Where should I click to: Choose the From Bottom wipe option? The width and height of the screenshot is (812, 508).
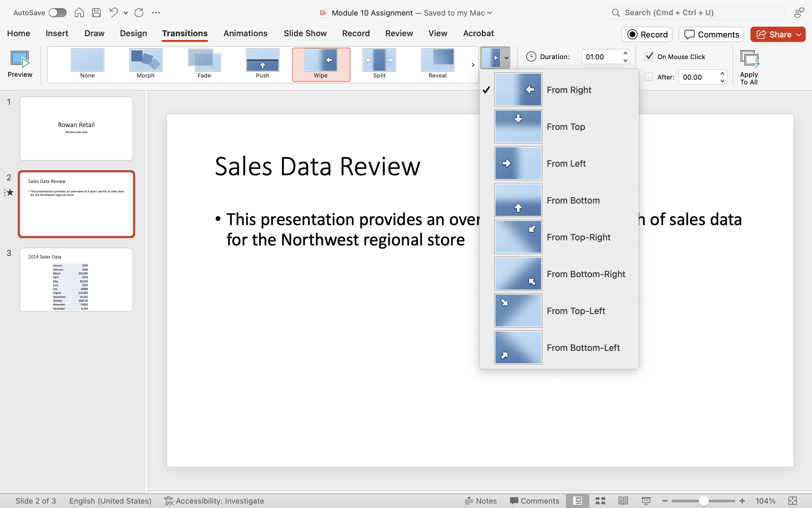click(x=559, y=200)
